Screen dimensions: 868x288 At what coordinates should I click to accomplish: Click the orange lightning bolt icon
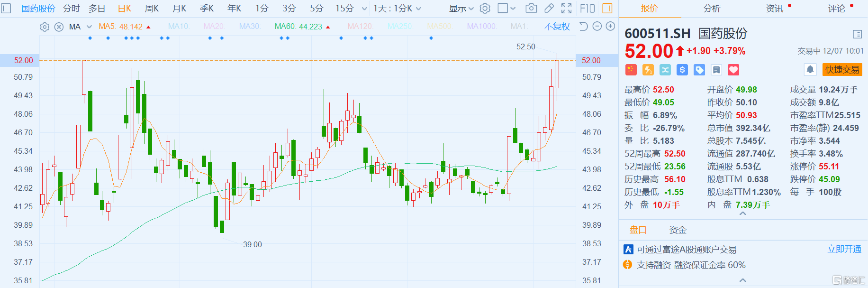(648, 70)
